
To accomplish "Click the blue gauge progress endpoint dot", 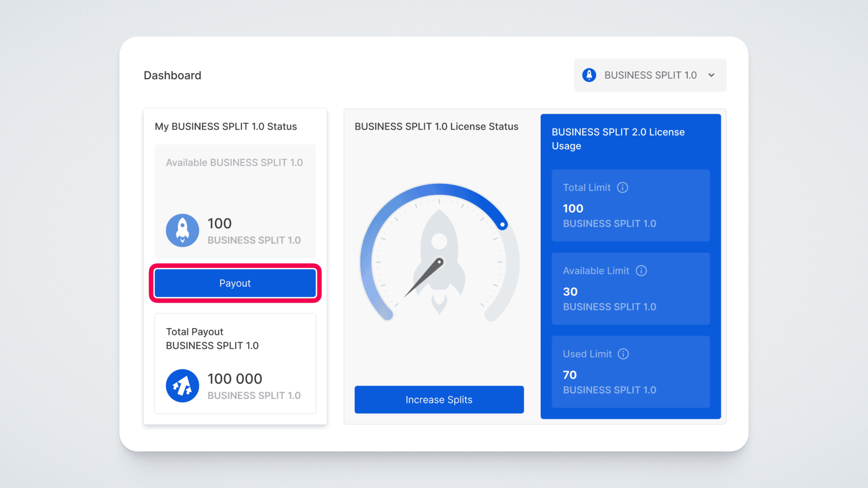I will point(502,225).
